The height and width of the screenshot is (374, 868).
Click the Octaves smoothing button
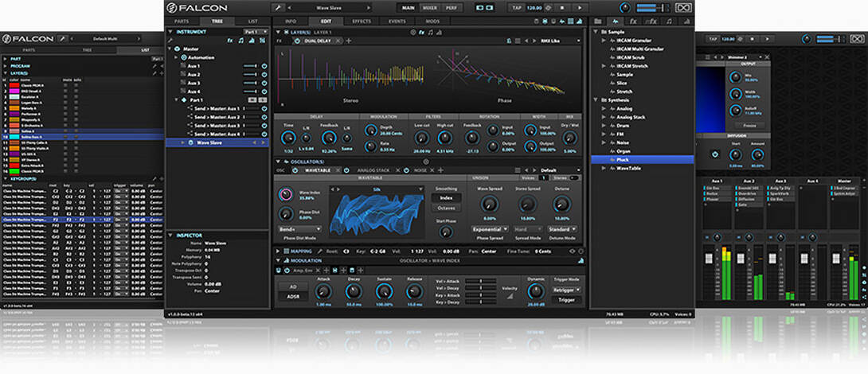pyautogui.click(x=446, y=208)
